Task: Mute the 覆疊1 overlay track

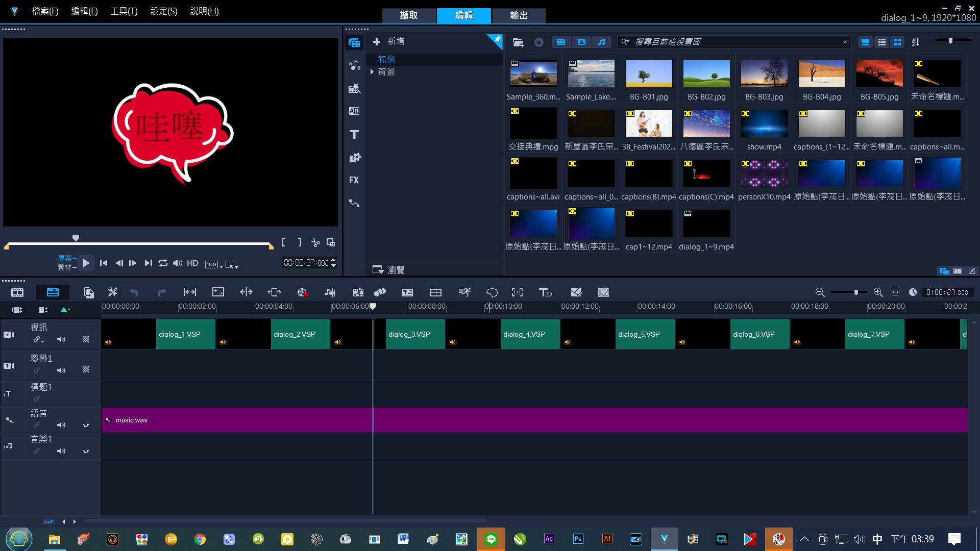Action: pos(61,370)
